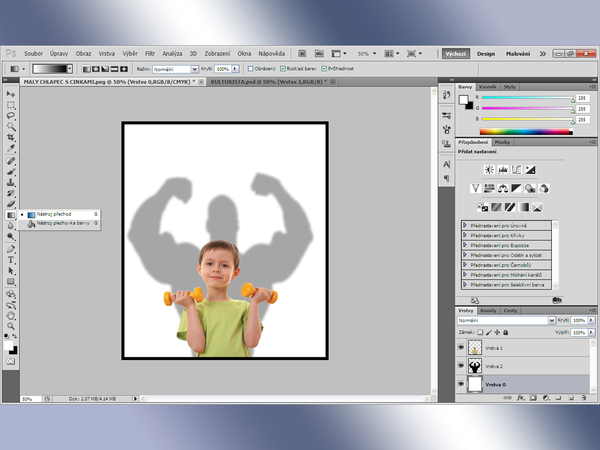The image size is (600, 450).
Task: Click the Design workspace button
Action: (x=486, y=52)
